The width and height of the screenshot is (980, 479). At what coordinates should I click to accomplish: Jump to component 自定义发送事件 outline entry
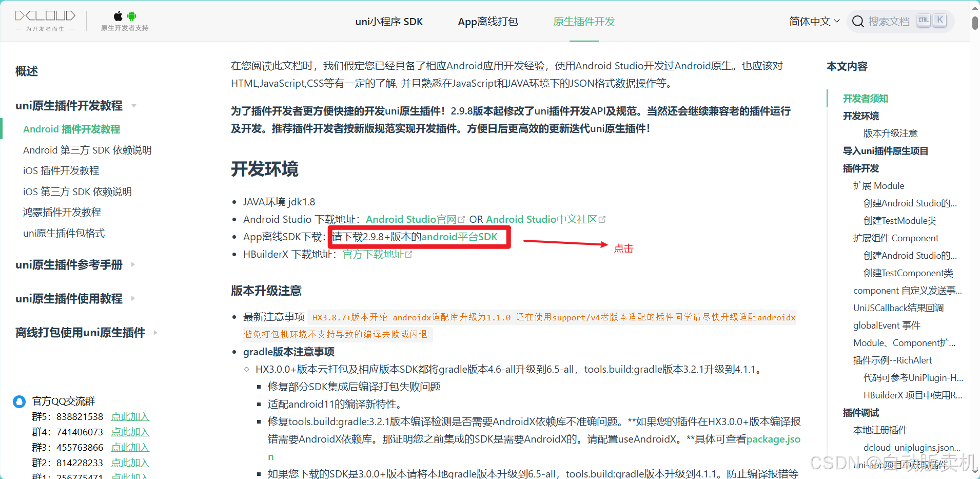[x=908, y=291]
